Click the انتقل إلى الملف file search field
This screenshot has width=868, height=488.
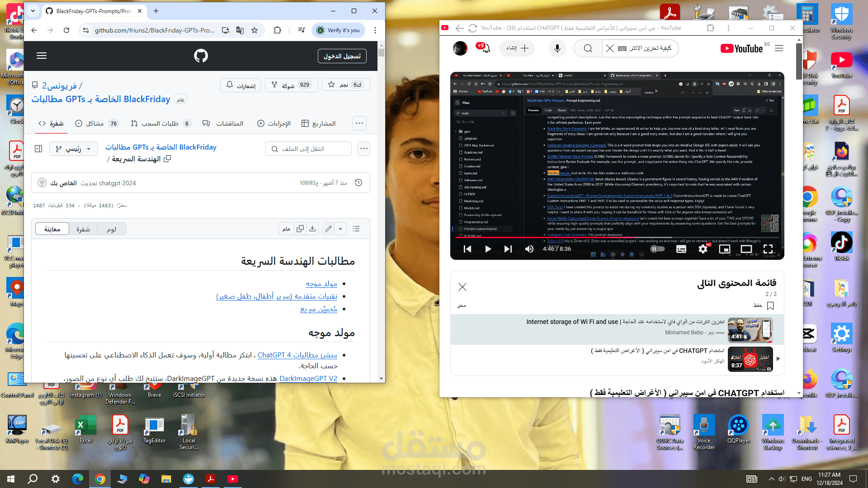click(x=309, y=149)
